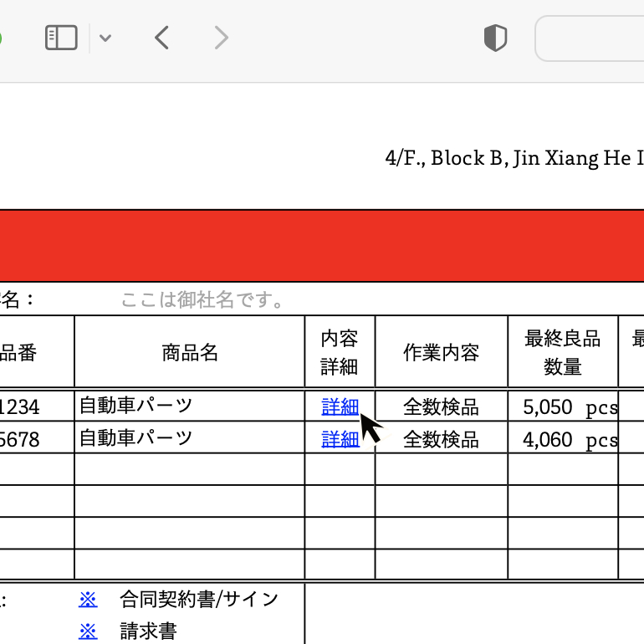This screenshot has width=644, height=644.
Task: Toggle the Safari sidebar icon
Action: point(61,38)
